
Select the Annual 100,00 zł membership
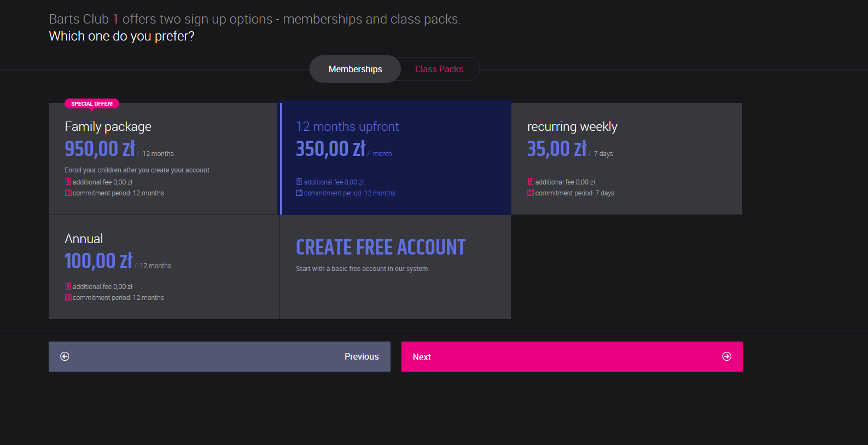coord(163,267)
